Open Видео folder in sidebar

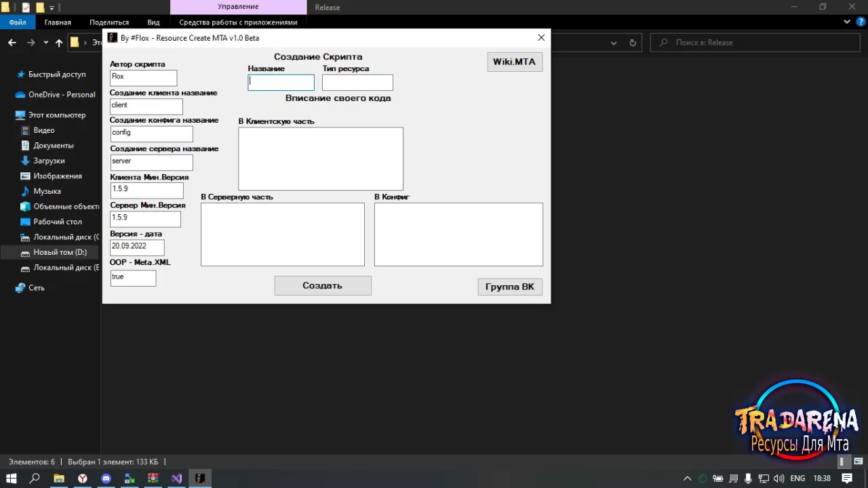[x=44, y=130]
